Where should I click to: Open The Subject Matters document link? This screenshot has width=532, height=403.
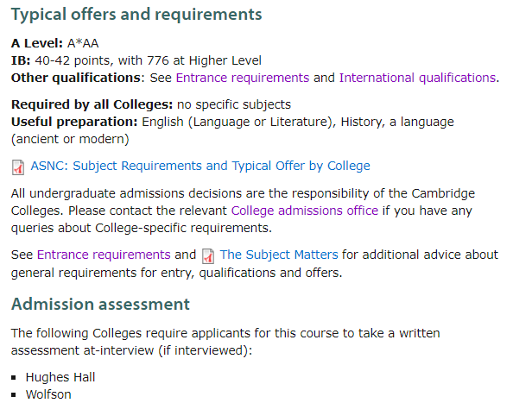[x=279, y=255]
